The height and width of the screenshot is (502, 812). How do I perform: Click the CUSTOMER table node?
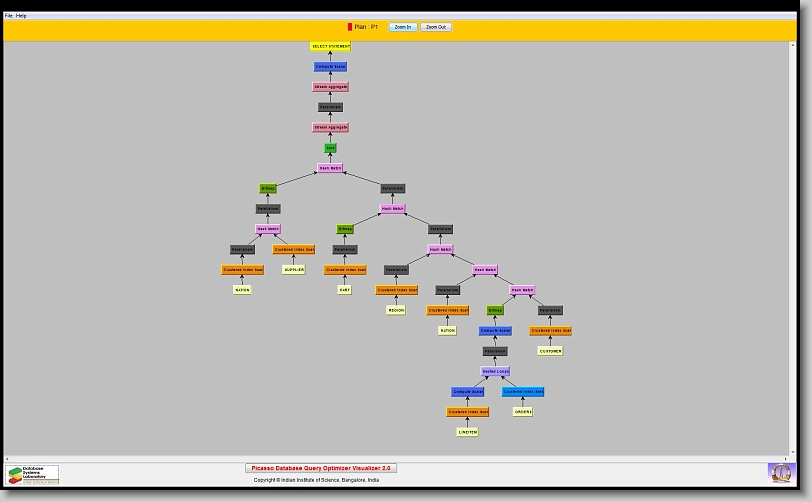click(550, 351)
